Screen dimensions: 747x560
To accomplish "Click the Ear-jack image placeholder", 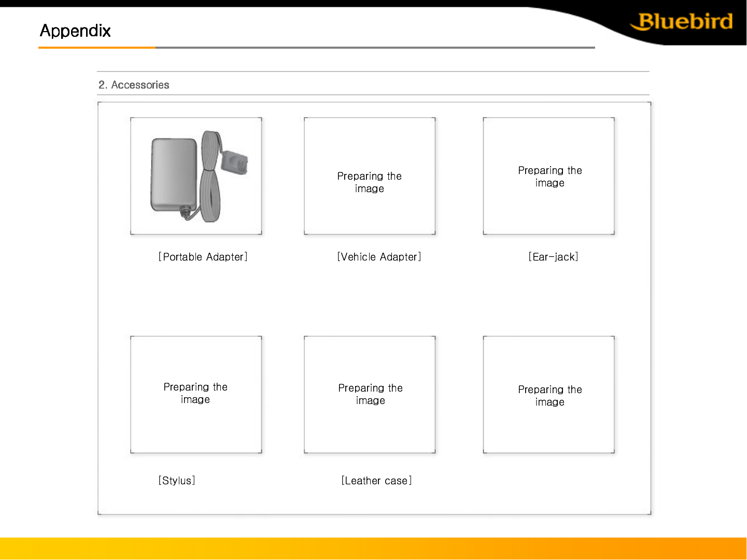I will (x=549, y=176).
